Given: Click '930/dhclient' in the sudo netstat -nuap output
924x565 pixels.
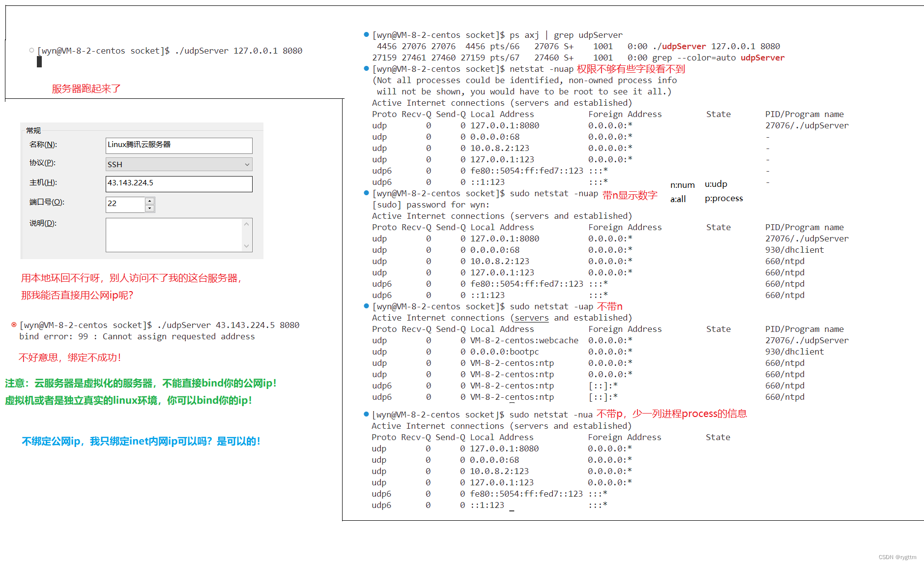Looking at the screenshot, I should click(795, 250).
